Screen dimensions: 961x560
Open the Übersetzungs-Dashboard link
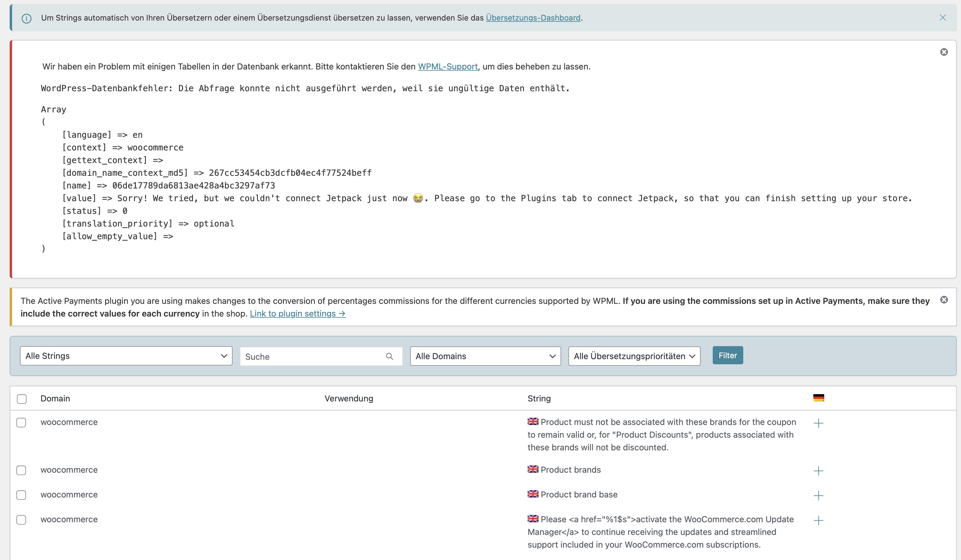pos(533,18)
